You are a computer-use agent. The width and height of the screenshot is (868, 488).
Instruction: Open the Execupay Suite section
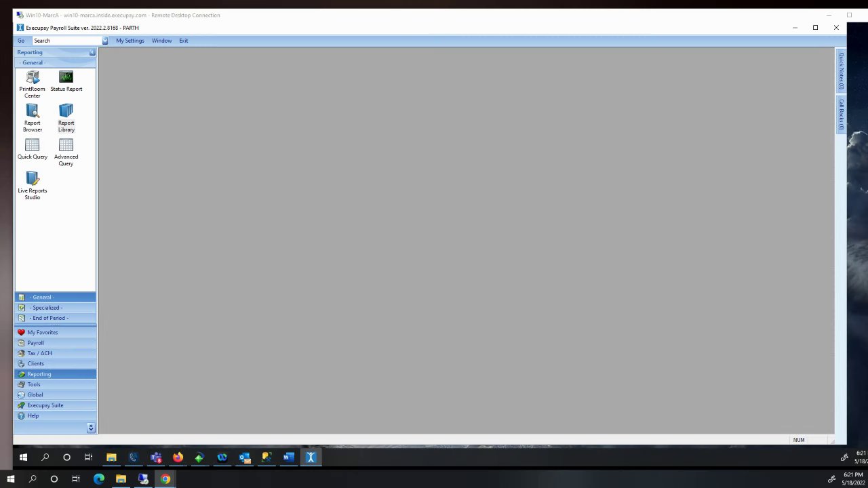[x=55, y=405]
